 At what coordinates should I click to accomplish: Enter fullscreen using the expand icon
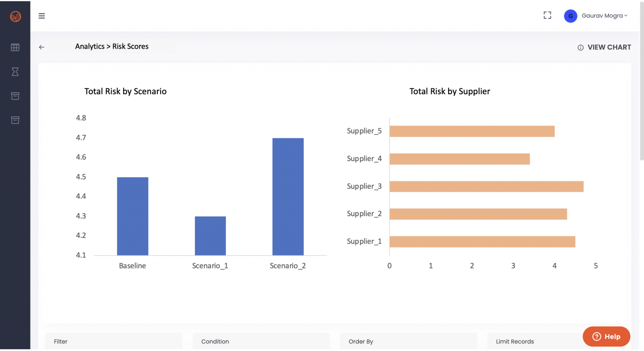547,15
